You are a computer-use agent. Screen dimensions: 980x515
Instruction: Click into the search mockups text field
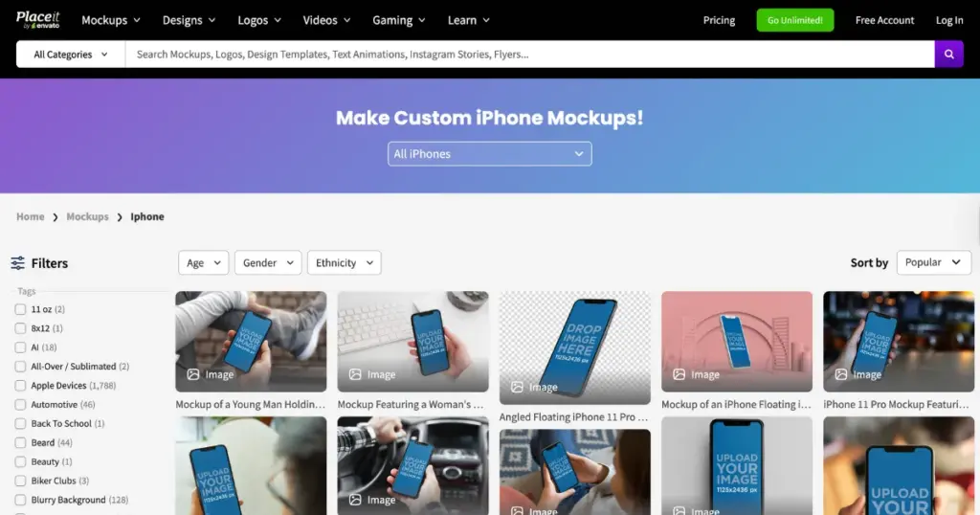(529, 55)
